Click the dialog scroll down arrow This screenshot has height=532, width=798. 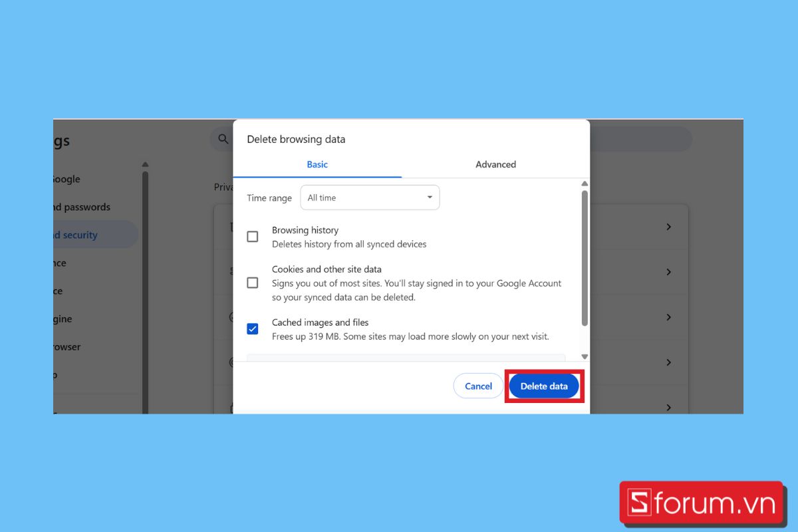click(585, 357)
